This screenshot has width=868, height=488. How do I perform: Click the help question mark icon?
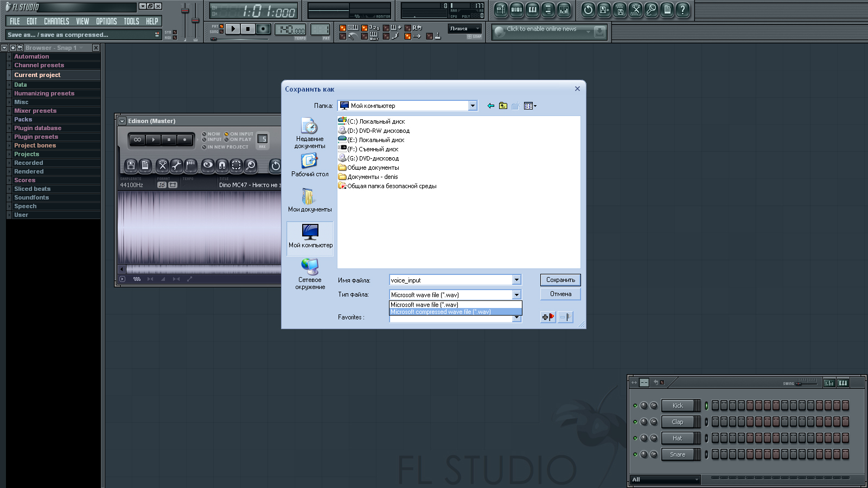point(682,9)
